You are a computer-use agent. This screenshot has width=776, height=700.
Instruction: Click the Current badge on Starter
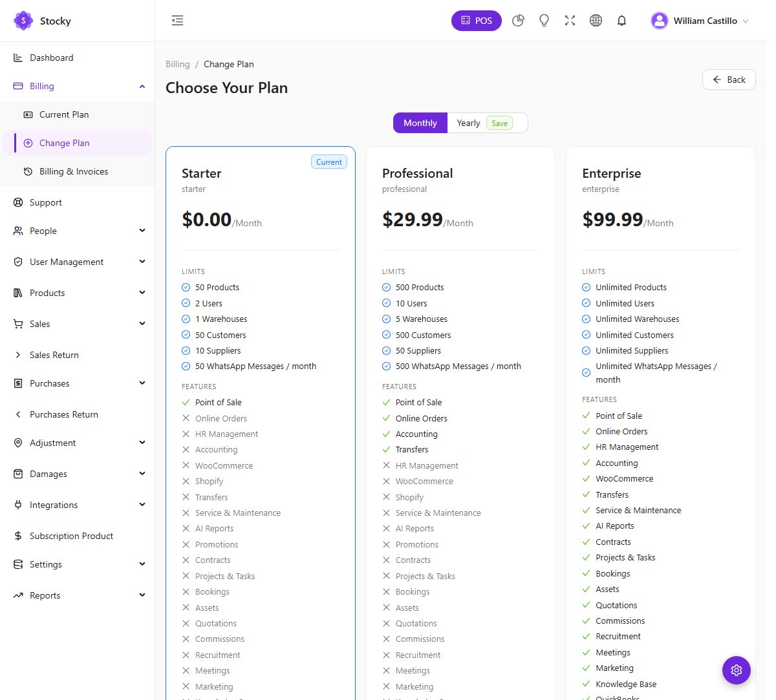[x=329, y=162]
